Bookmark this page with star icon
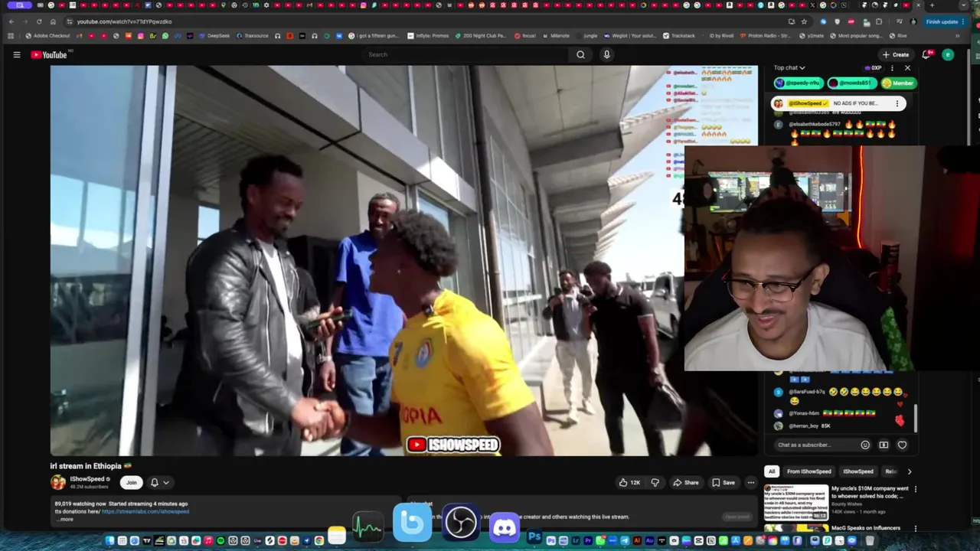The height and width of the screenshot is (551, 980). [x=804, y=21]
